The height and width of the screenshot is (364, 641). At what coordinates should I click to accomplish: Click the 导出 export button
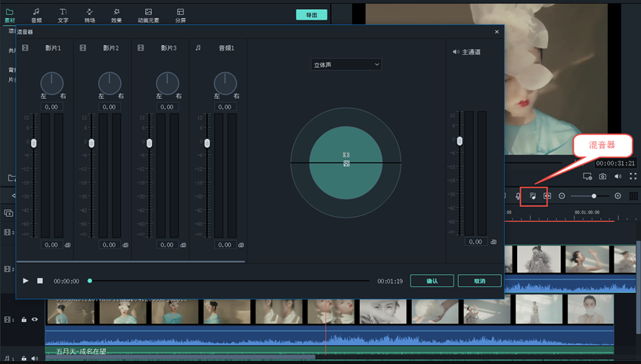[x=311, y=14]
